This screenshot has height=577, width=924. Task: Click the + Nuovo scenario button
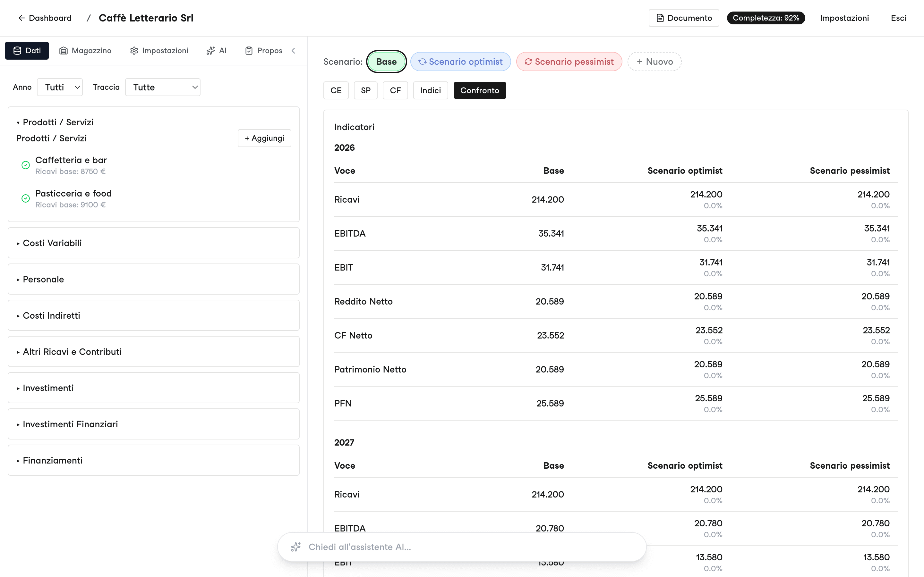pyautogui.click(x=654, y=62)
